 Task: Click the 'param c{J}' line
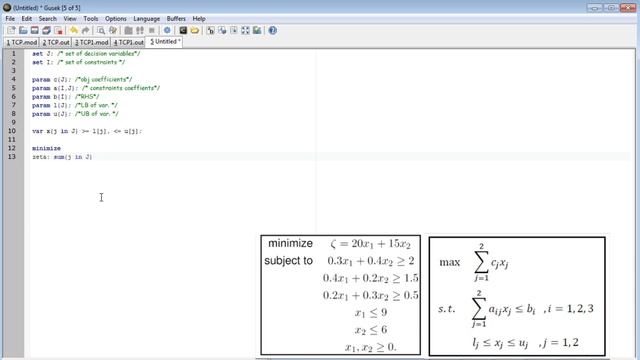[82, 79]
